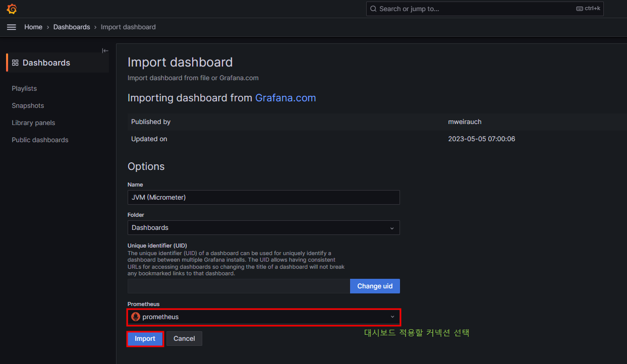Click the prometheus dropdown chevron arrow

point(392,317)
